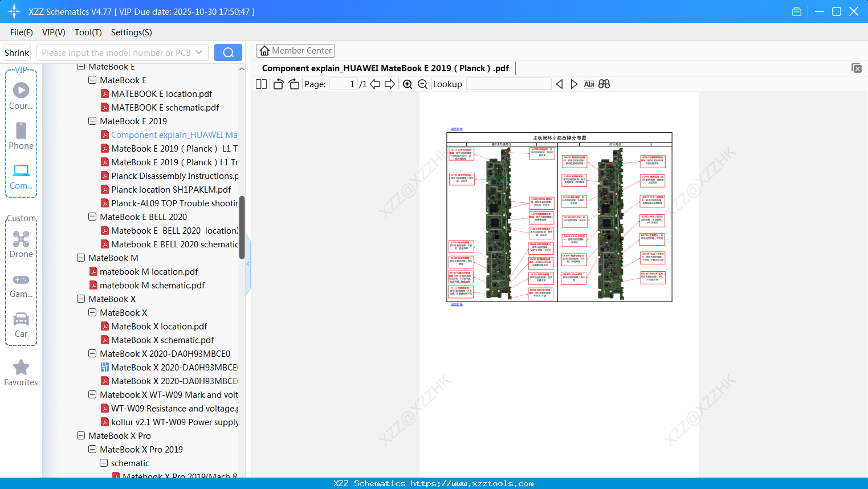Collapse the MateBook X Pro group

click(x=81, y=436)
